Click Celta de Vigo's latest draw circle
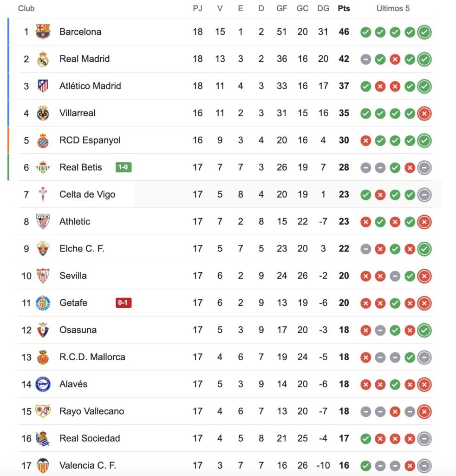 click(x=424, y=195)
